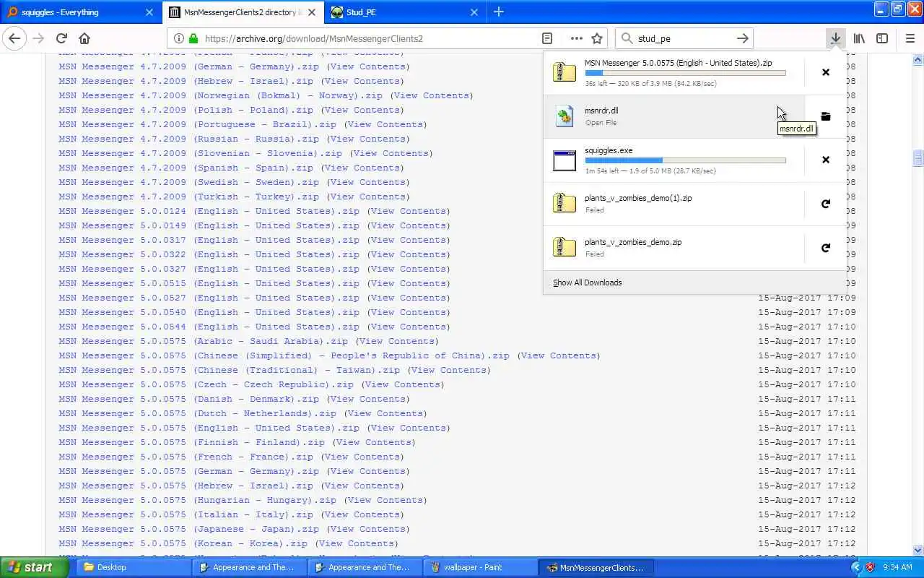Cancel the MSN Messenger 5.0.0575 zip download

826,72
